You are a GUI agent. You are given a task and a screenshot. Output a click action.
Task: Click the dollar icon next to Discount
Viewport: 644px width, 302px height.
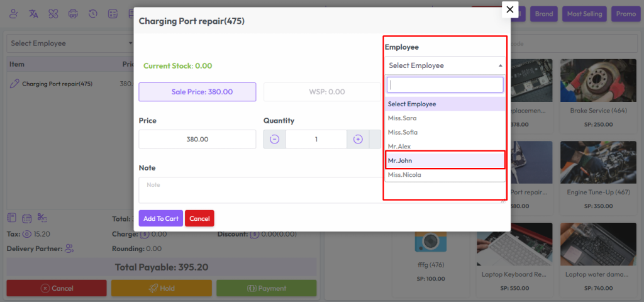(x=255, y=234)
